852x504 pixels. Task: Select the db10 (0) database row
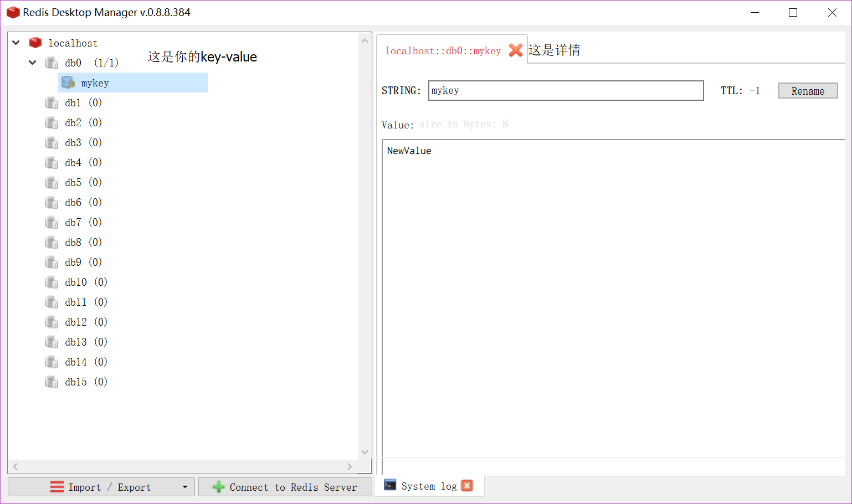(x=86, y=282)
